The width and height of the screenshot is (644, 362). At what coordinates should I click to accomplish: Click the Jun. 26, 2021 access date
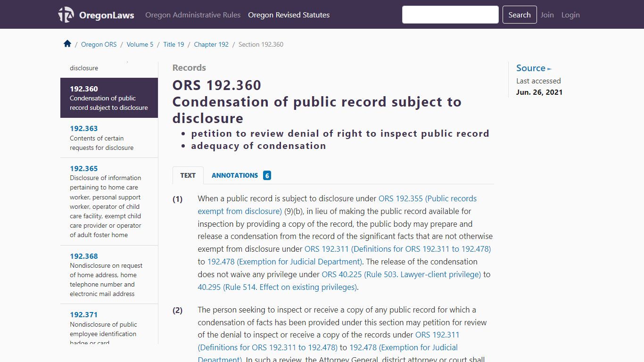tap(539, 92)
